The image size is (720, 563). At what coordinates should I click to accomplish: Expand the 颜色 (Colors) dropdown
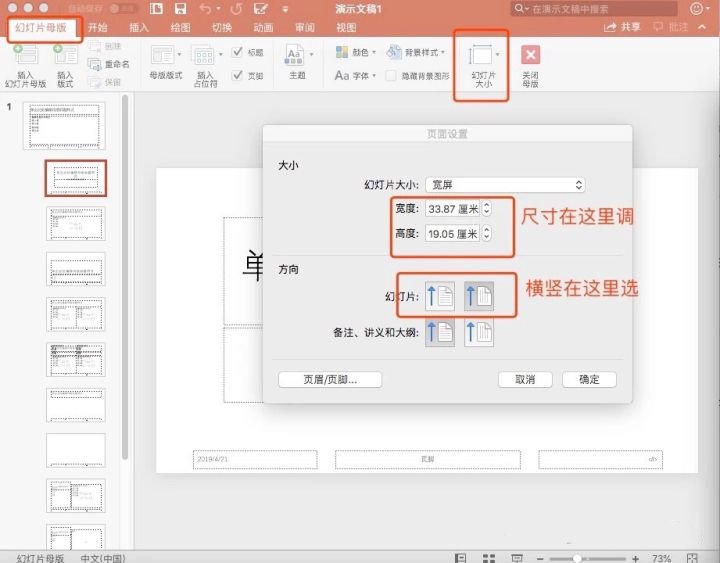tap(354, 52)
